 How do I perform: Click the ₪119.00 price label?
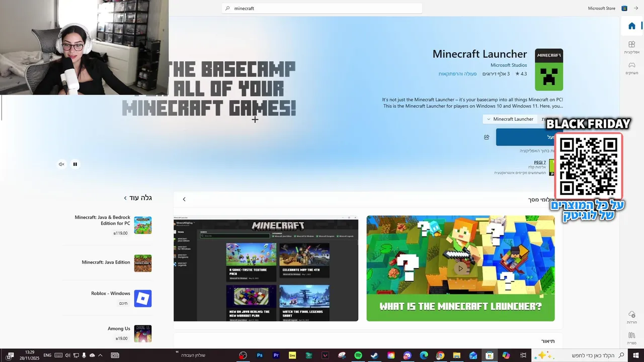click(121, 233)
